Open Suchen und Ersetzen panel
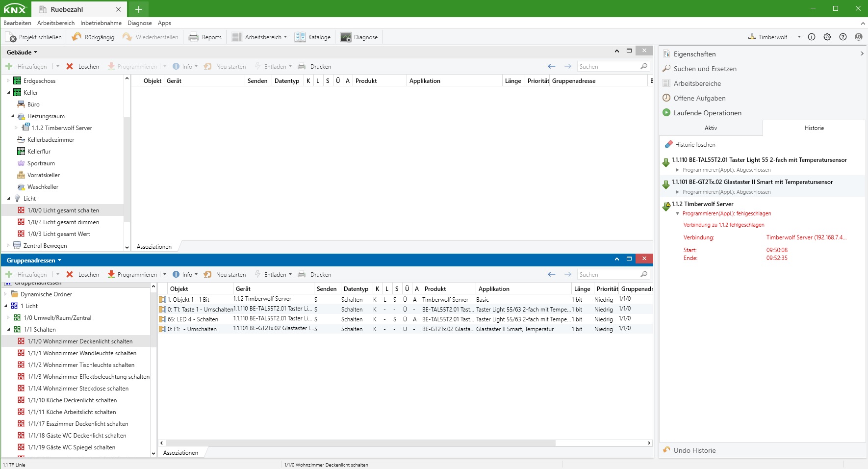The height and width of the screenshot is (469, 868). [705, 69]
